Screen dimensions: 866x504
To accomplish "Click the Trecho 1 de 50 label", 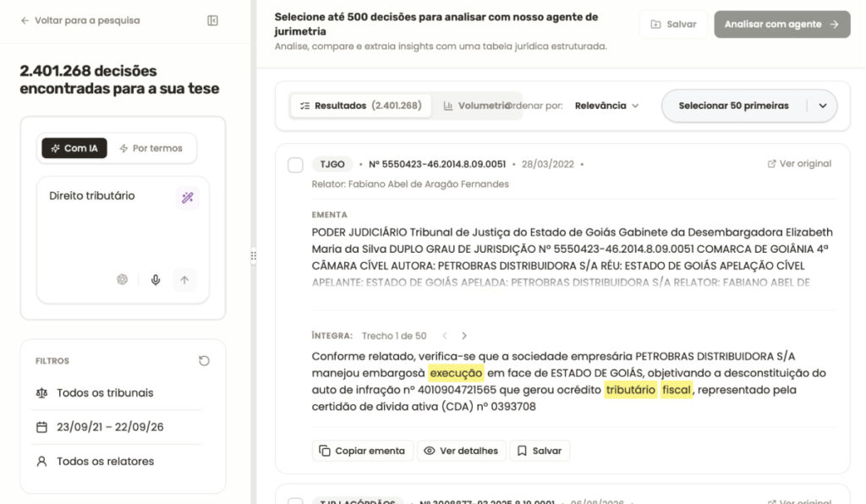I will tap(394, 336).
